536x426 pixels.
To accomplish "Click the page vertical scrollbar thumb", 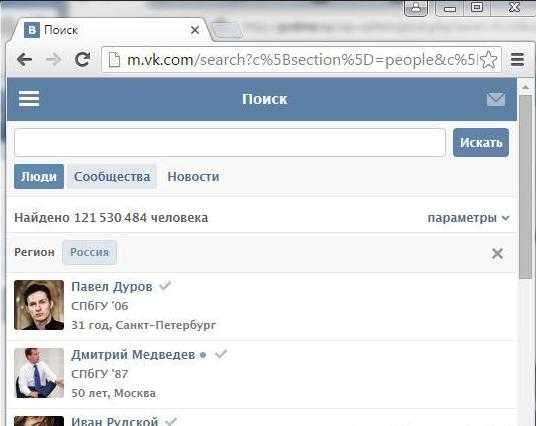I will pos(525,187).
